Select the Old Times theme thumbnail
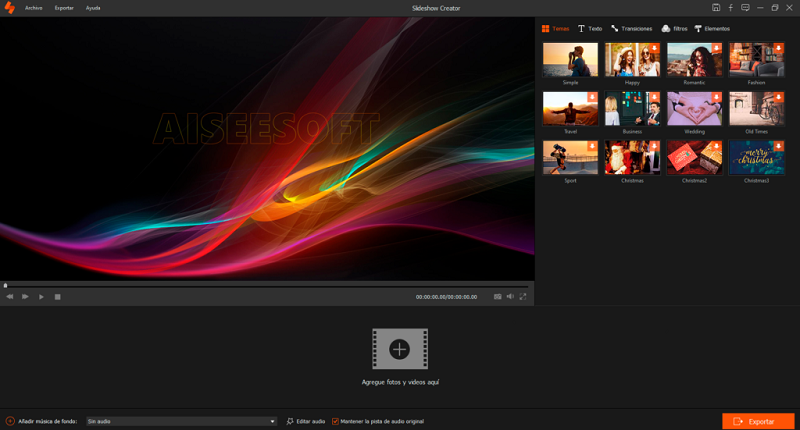This screenshot has height=430, width=800. [757, 109]
